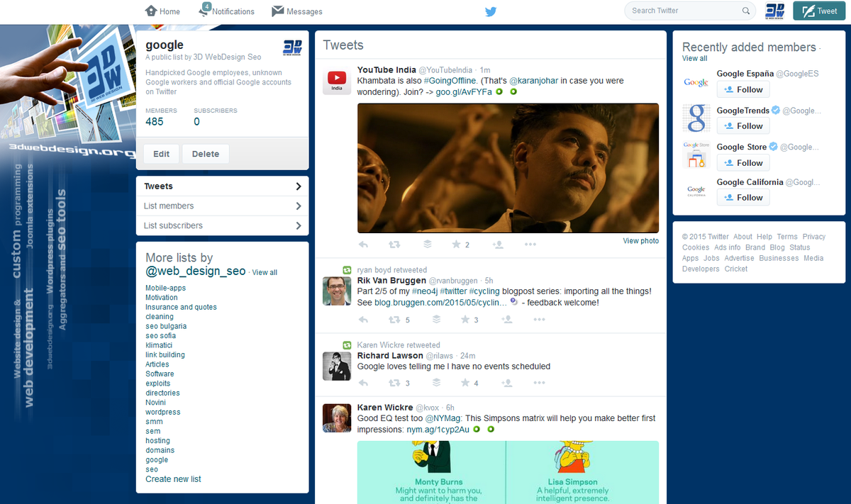Open more options on Rik Van Bruggen tweet
This screenshot has height=504, width=851.
pyautogui.click(x=540, y=320)
